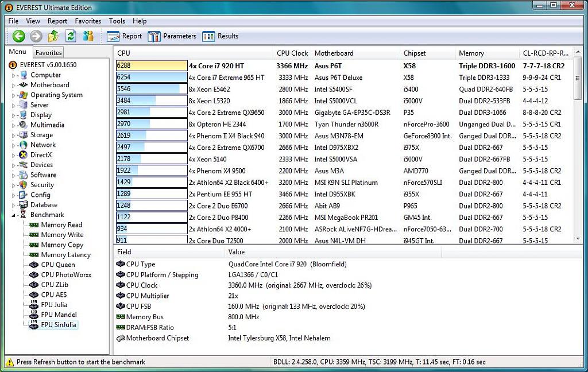588x372 pixels.
Task: Open benchmark Results
Action: (220, 36)
